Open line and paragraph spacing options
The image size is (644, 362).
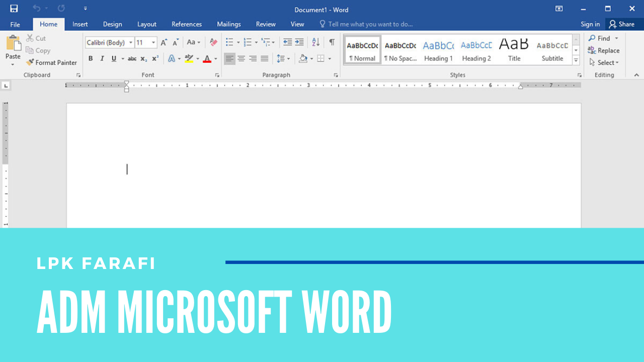point(281,59)
